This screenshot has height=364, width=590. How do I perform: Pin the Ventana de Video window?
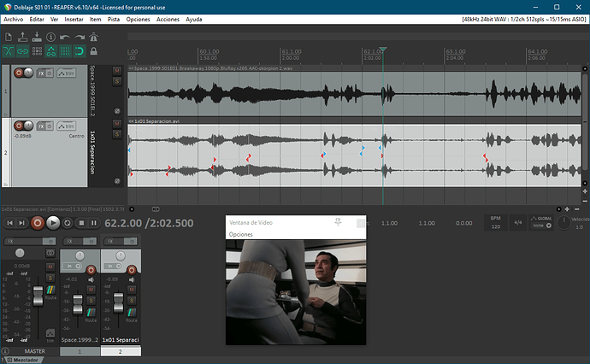(x=338, y=222)
